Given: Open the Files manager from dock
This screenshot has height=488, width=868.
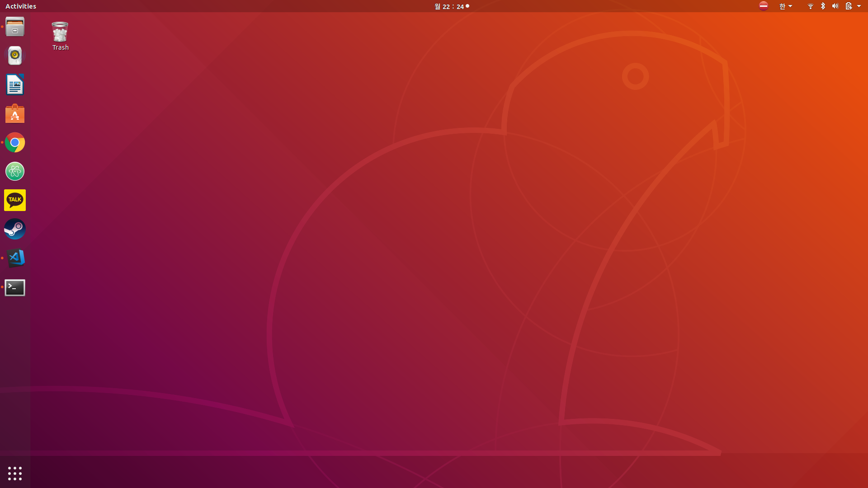Looking at the screenshot, I should click(x=15, y=27).
